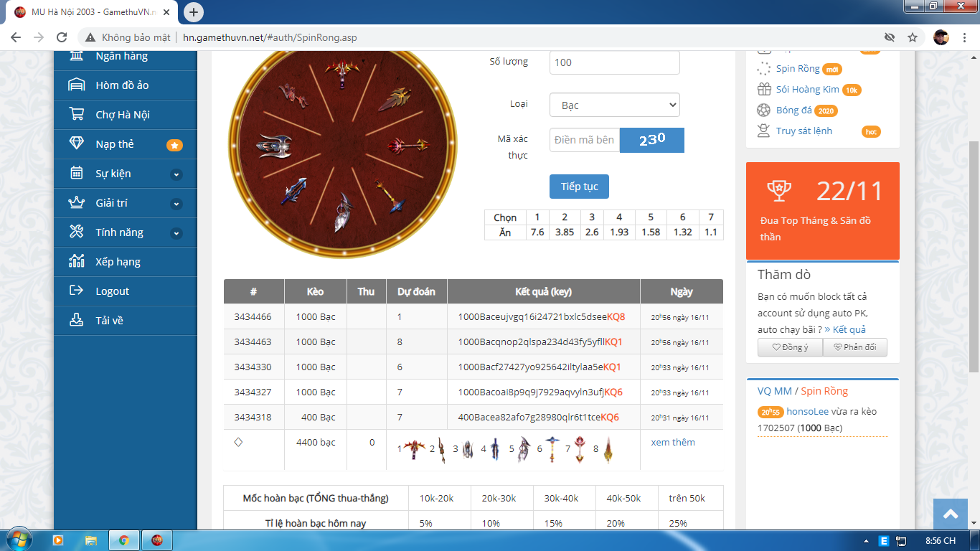
Task: Click the Chợ Hà Nội shopping cart icon
Action: [x=76, y=115]
